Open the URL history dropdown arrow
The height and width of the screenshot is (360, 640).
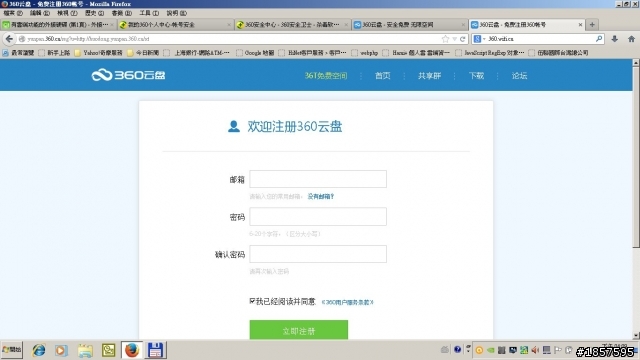(454, 39)
